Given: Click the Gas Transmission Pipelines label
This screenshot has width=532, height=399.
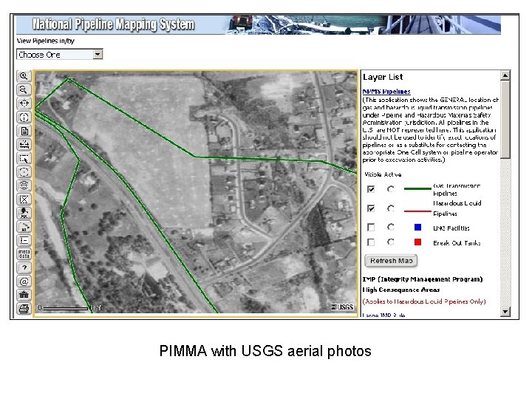Looking at the screenshot, I should coord(457,190).
